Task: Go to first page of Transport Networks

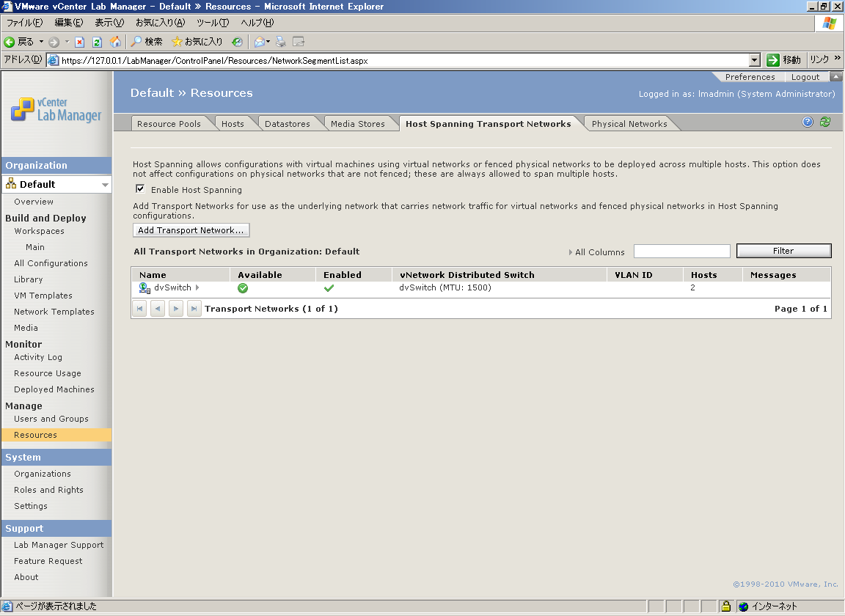Action: [139, 309]
